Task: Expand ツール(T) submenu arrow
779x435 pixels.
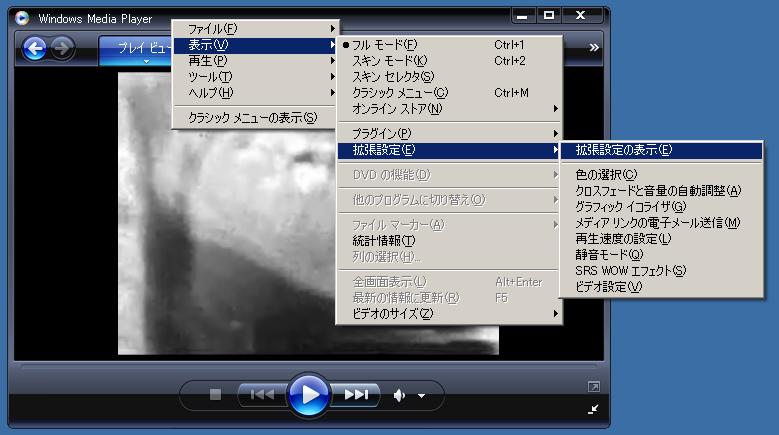Action: click(332, 77)
